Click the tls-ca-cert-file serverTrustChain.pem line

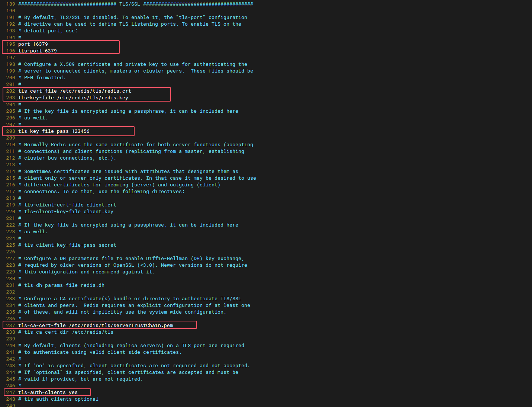96,326
